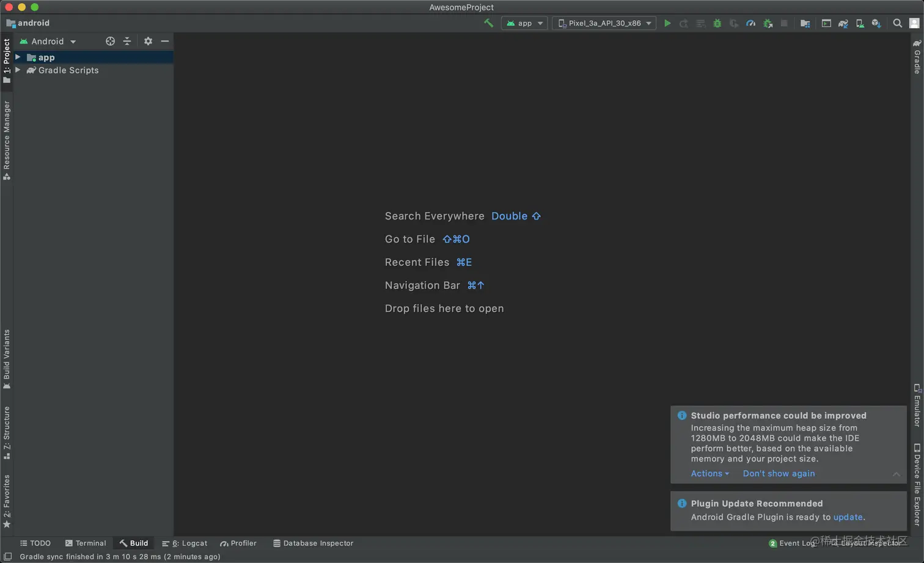Click the update link for Gradle Plugin
924x563 pixels.
click(x=848, y=517)
